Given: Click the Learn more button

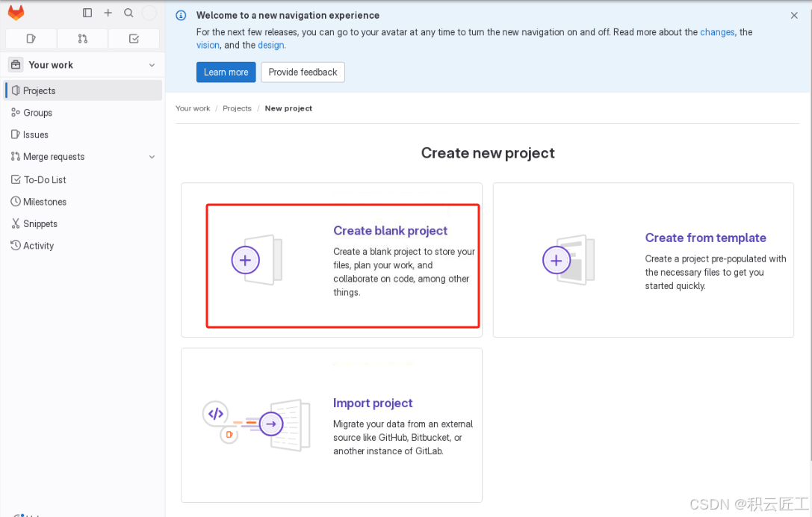Looking at the screenshot, I should pyautogui.click(x=226, y=72).
